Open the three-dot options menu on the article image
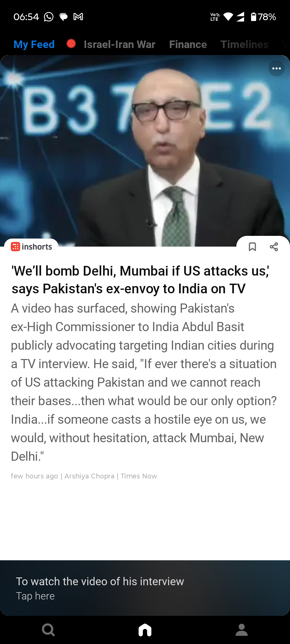290x644 pixels. [x=276, y=68]
